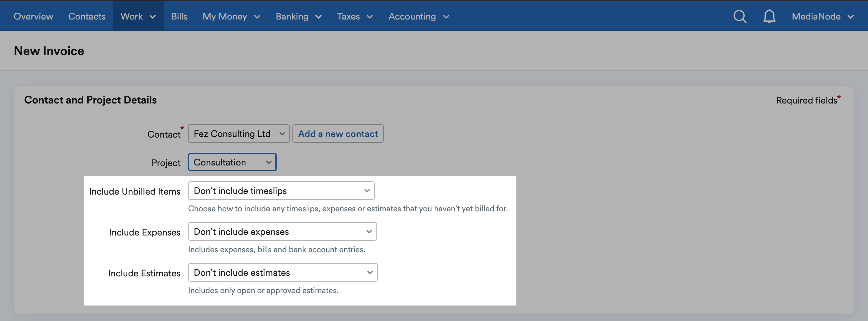Expand the Accounting menu
The image size is (868, 321).
pyautogui.click(x=419, y=16)
